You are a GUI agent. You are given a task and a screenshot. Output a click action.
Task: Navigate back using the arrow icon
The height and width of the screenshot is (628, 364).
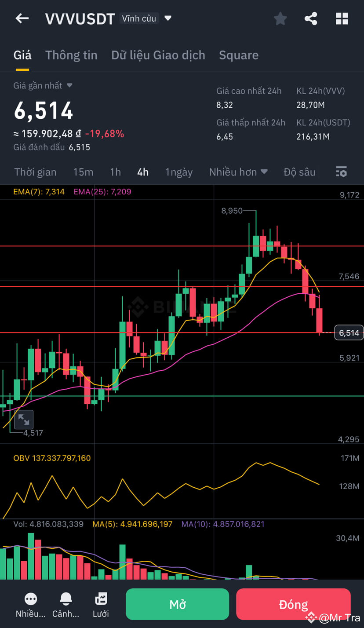click(22, 18)
